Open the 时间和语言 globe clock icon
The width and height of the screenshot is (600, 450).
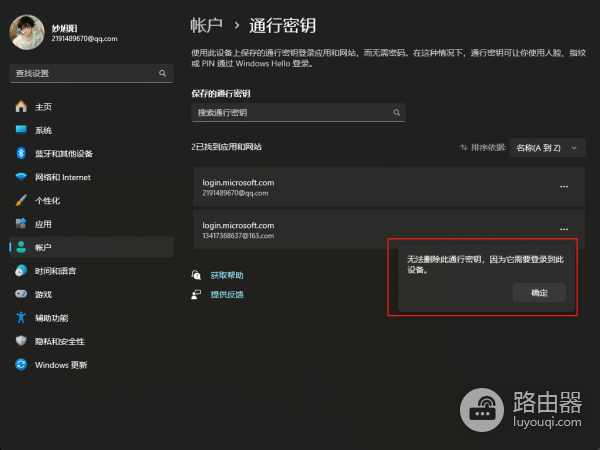(x=21, y=271)
